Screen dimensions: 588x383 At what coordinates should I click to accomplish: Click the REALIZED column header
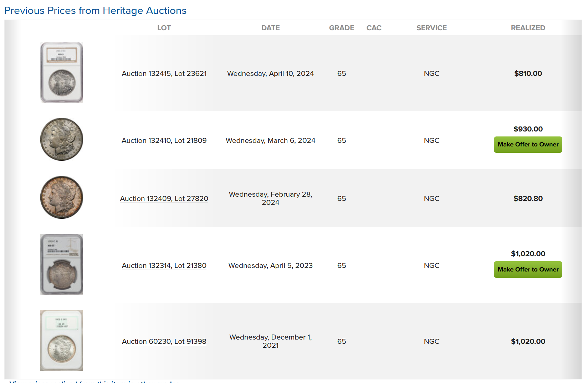coord(528,28)
